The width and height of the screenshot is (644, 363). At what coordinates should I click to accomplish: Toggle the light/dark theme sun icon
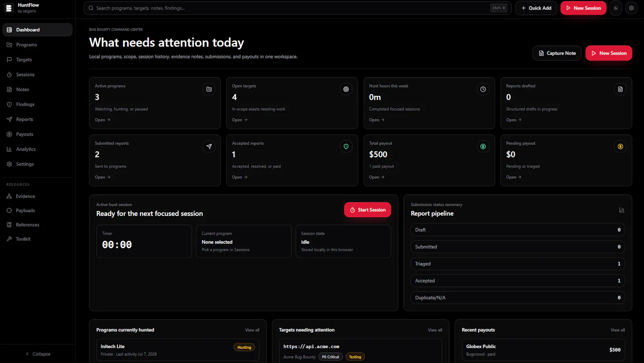click(616, 8)
